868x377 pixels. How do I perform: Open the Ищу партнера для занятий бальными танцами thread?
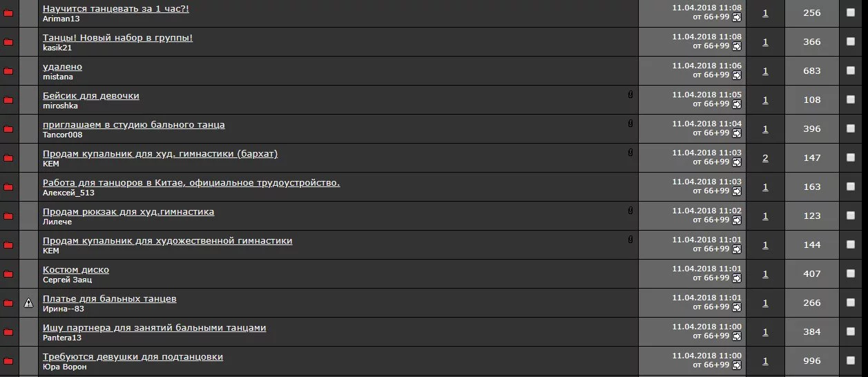click(154, 328)
